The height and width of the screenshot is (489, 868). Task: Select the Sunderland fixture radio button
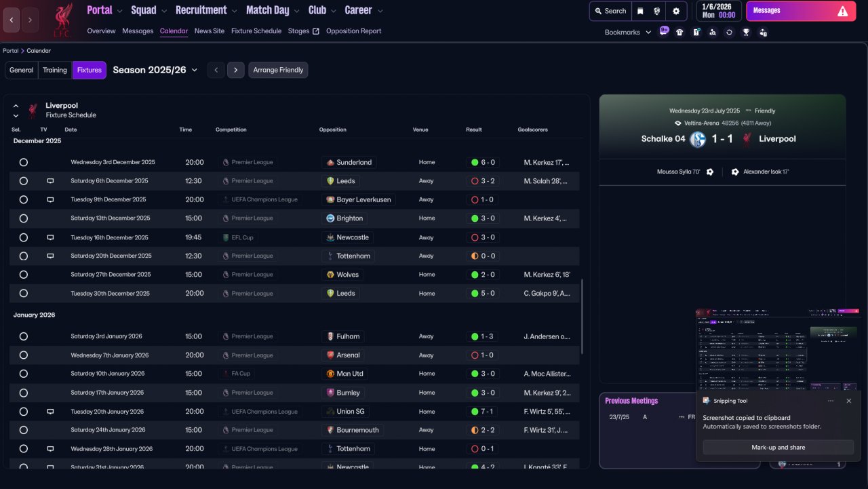point(24,163)
